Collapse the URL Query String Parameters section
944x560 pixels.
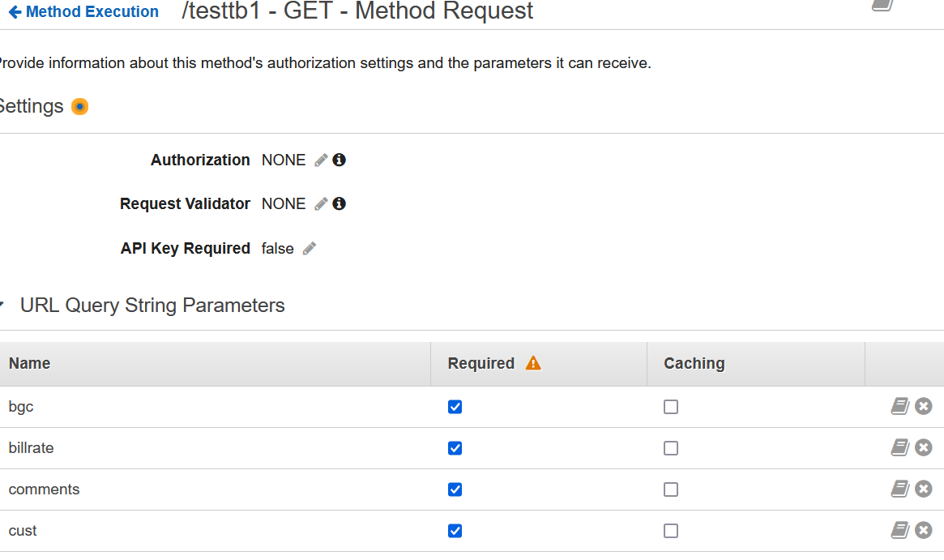point(2,306)
